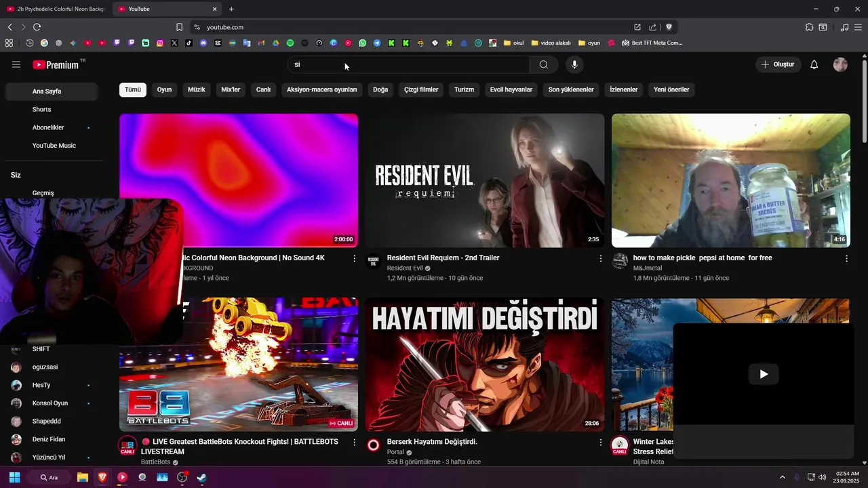Image resolution: width=868 pixels, height=488 pixels.
Task: Open the Spotify bookmark
Action: [x=290, y=43]
